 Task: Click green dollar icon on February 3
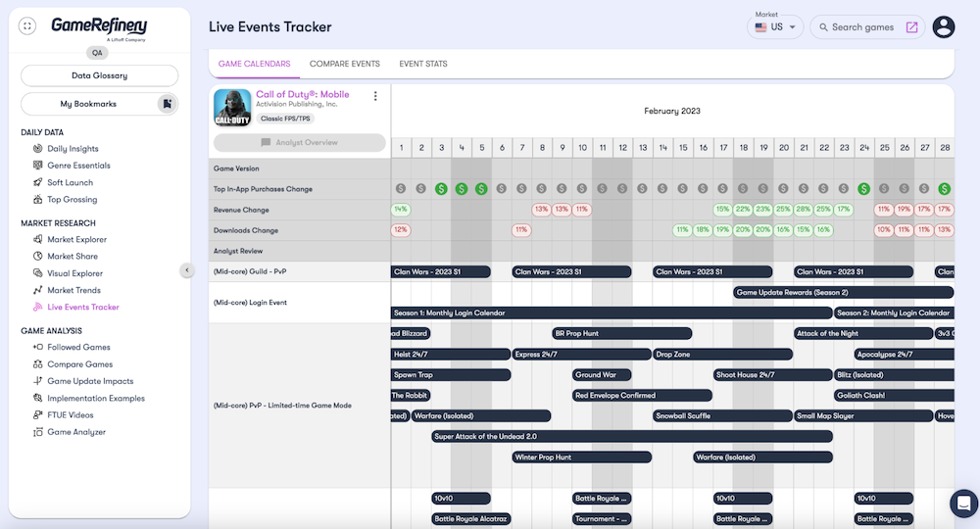pos(441,189)
